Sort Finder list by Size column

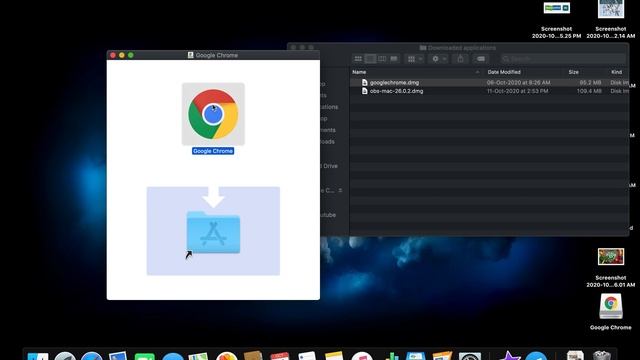573,72
